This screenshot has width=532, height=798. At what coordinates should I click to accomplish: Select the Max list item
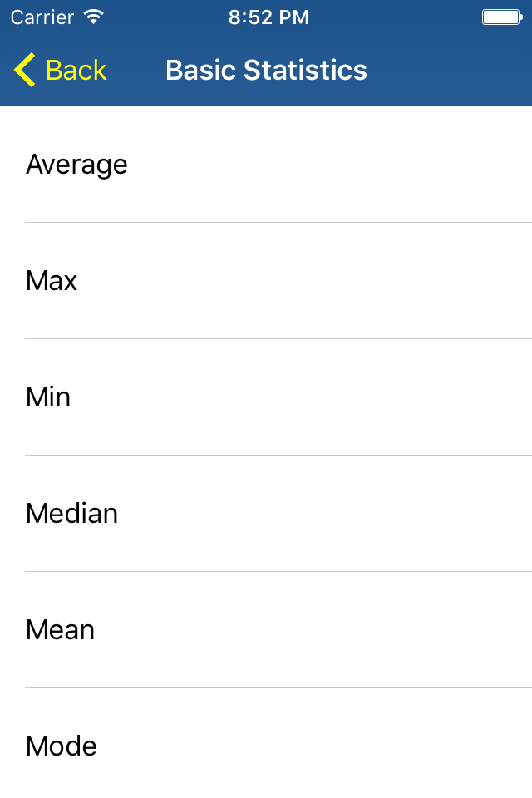pos(266,280)
